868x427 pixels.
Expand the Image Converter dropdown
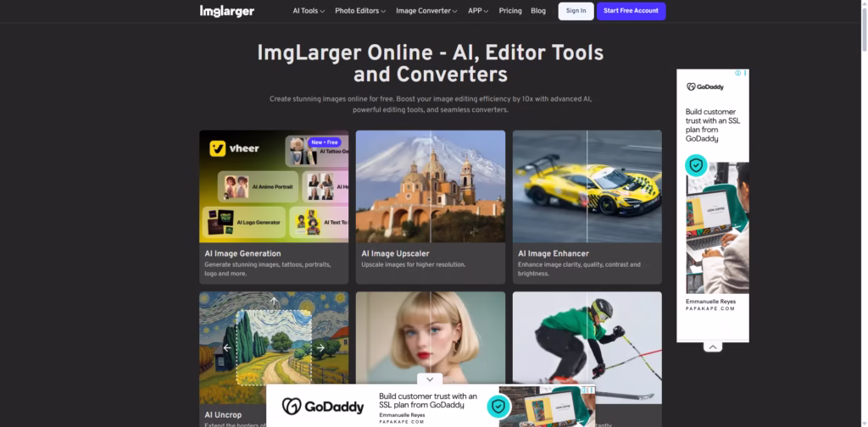[x=426, y=11]
